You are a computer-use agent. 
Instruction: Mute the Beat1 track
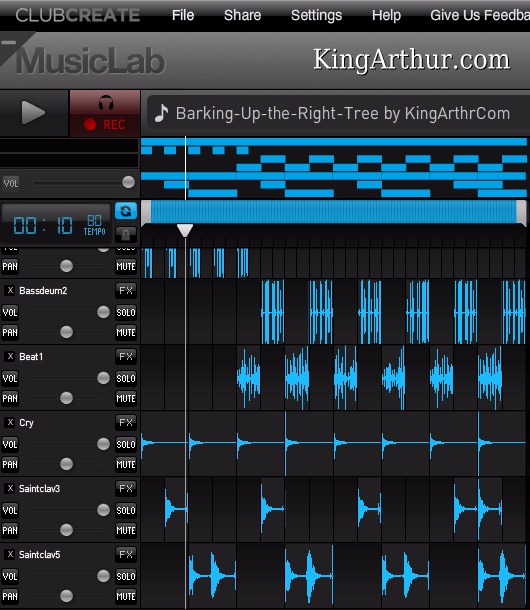point(126,398)
